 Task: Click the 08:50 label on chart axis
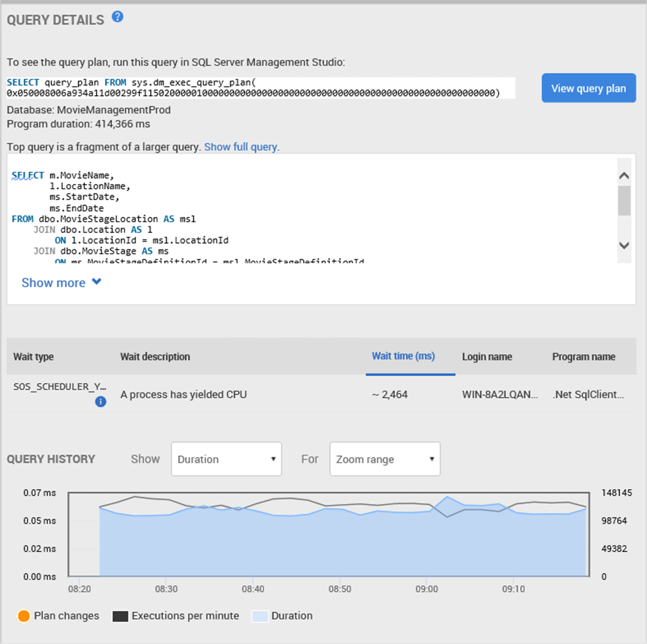340,589
